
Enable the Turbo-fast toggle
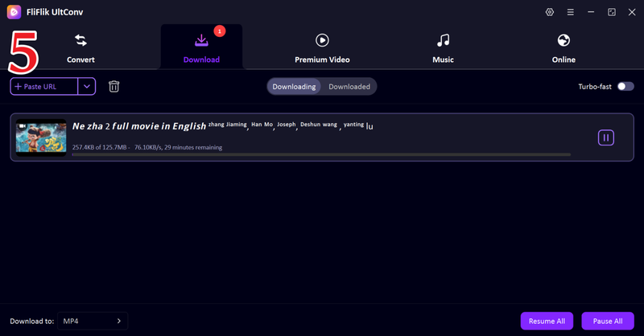625,87
